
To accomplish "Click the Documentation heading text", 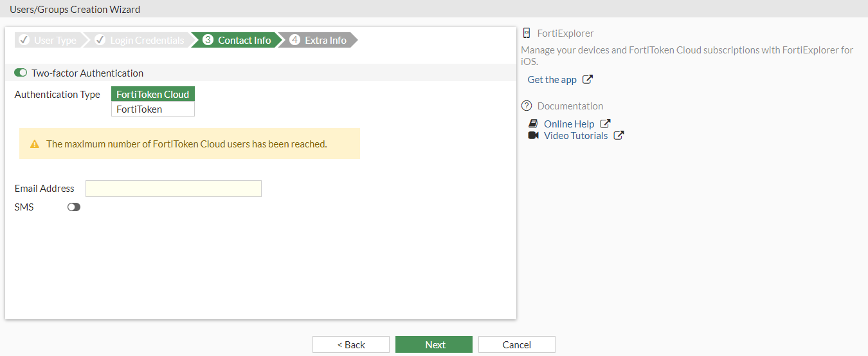I will (x=570, y=106).
